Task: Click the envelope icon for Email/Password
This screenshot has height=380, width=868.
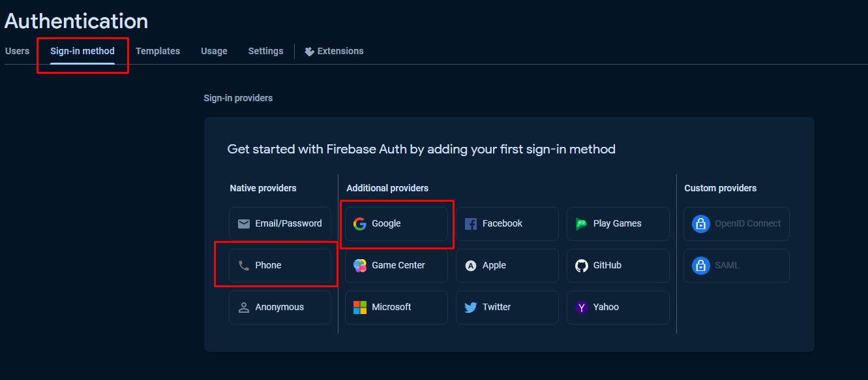Action: (244, 224)
